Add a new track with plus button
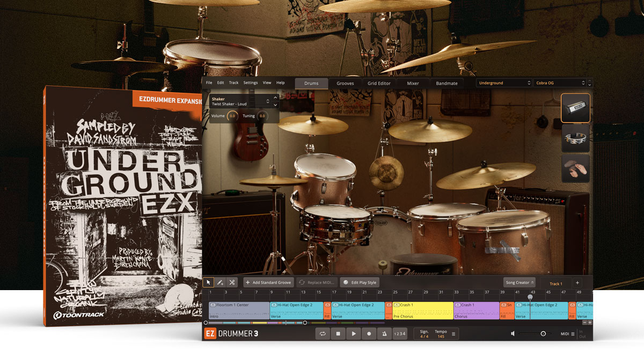 [x=577, y=283]
